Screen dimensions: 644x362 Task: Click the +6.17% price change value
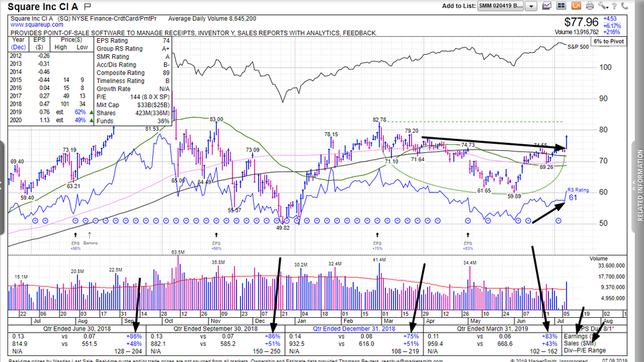click(x=612, y=25)
